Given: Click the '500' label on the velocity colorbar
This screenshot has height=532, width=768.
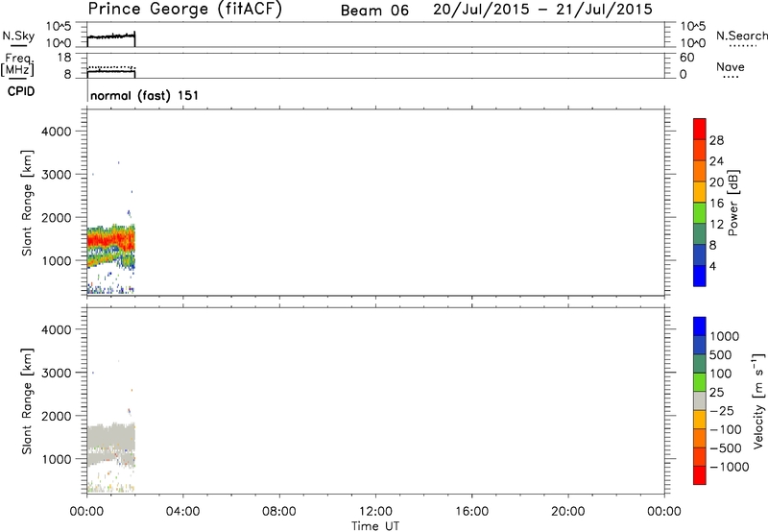Looking at the screenshot, I should 723,354.
